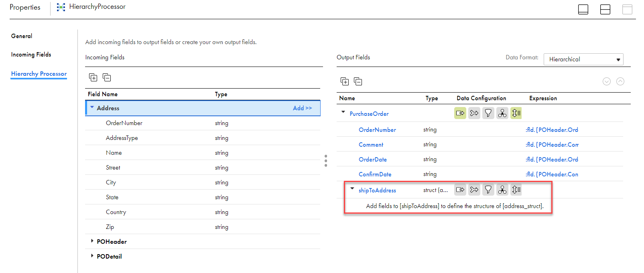
Task: Open shipToAddress group-by configuration icon
Action: 502,190
